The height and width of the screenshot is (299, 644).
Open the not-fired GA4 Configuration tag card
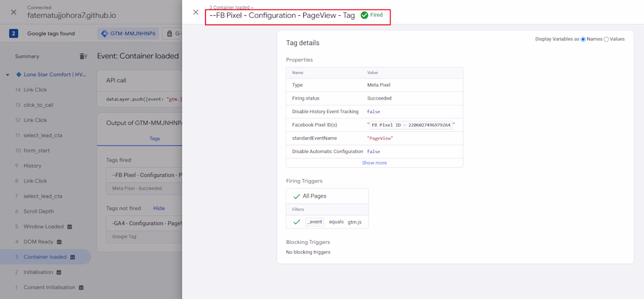point(144,229)
